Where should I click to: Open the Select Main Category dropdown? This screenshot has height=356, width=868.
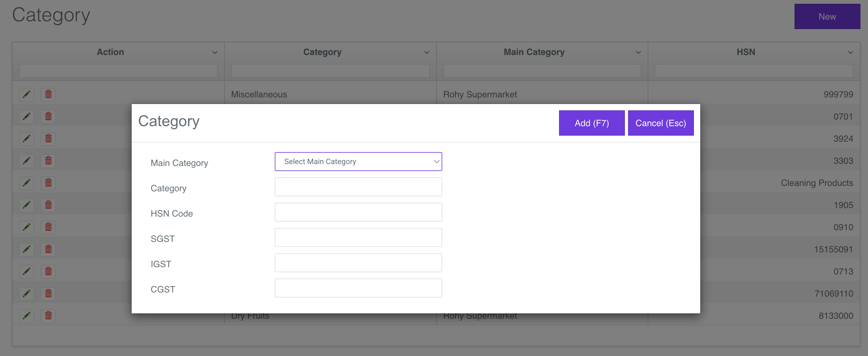pyautogui.click(x=358, y=162)
